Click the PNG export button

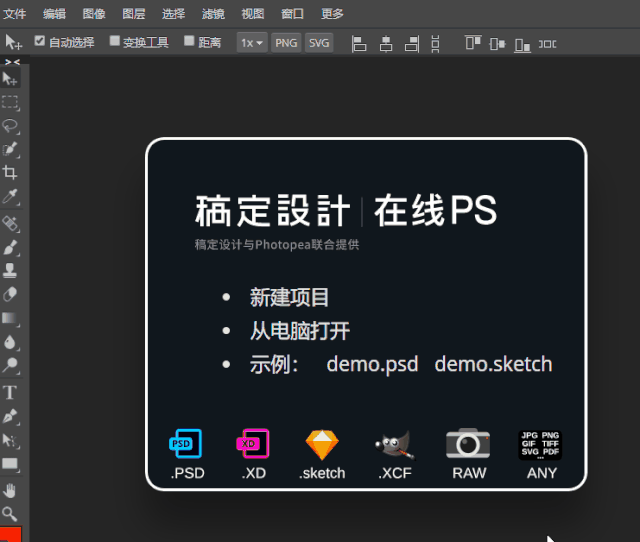(286, 43)
